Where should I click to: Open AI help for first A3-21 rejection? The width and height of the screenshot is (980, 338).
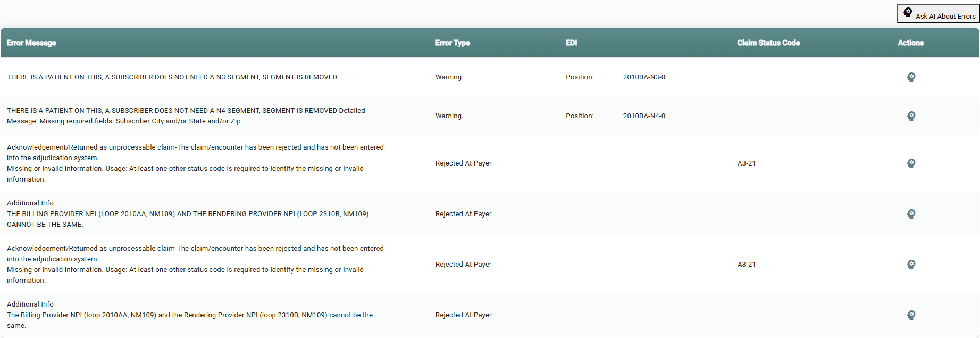[911, 163]
